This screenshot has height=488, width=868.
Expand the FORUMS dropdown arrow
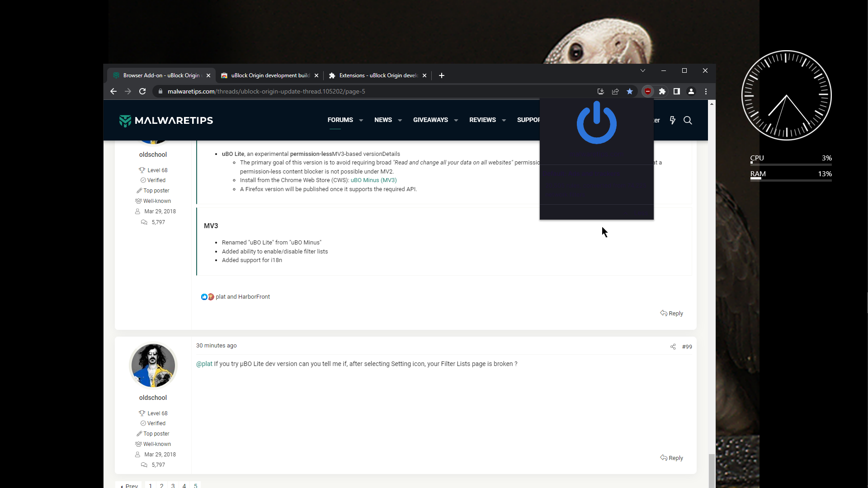point(361,120)
